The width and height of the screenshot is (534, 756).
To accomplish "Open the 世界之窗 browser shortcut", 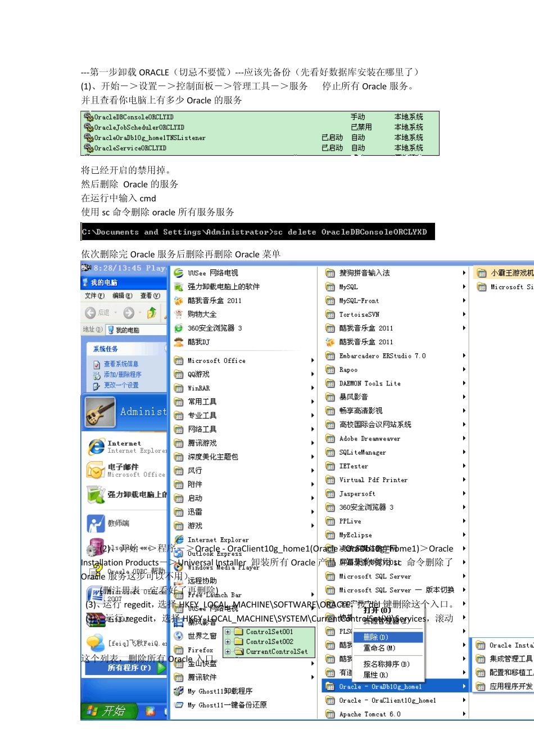I will pyautogui.click(x=195, y=636).
